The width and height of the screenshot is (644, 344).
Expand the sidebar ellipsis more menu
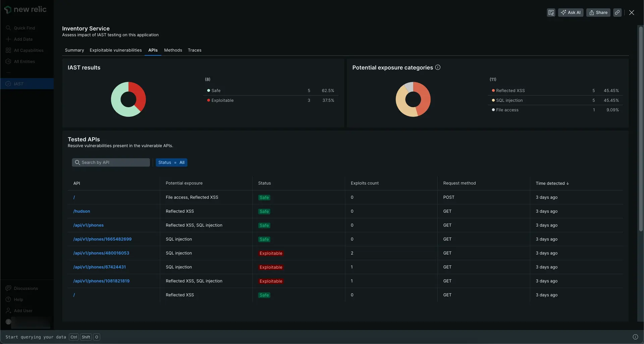pyautogui.click(x=8, y=72)
